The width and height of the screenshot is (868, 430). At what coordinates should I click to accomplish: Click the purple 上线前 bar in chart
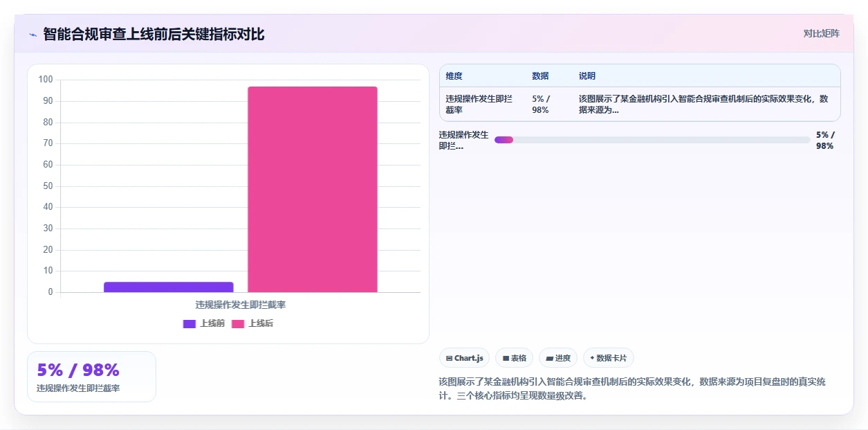coord(169,287)
